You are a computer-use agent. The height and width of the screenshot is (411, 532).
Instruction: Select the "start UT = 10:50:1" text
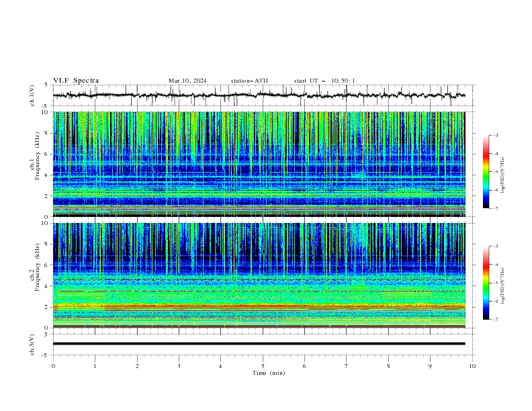pyautogui.click(x=324, y=81)
